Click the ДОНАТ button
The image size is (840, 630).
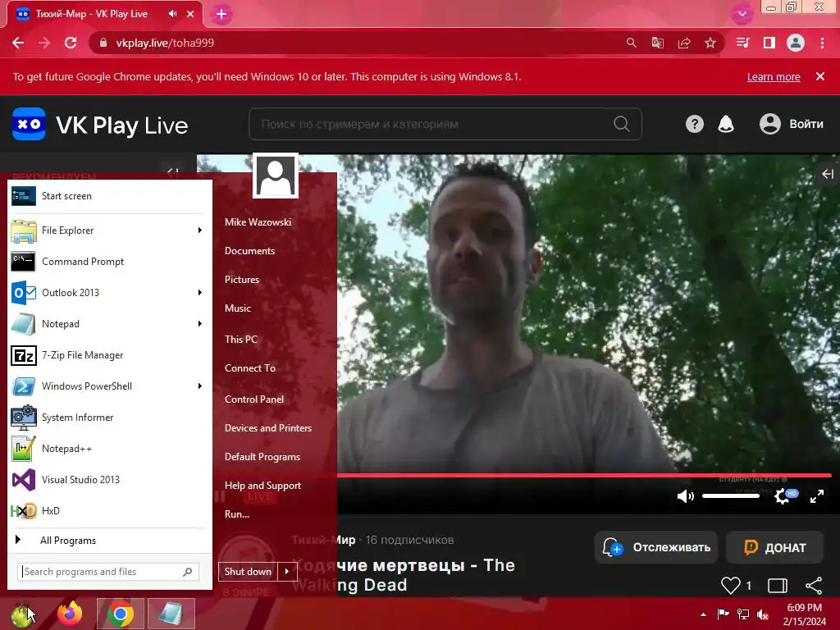pyautogui.click(x=774, y=547)
